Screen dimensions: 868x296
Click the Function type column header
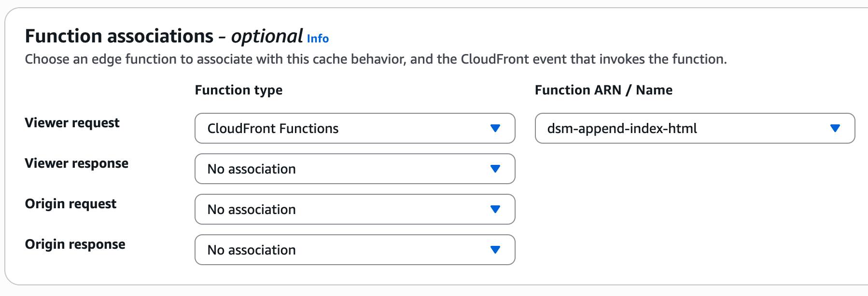(238, 90)
